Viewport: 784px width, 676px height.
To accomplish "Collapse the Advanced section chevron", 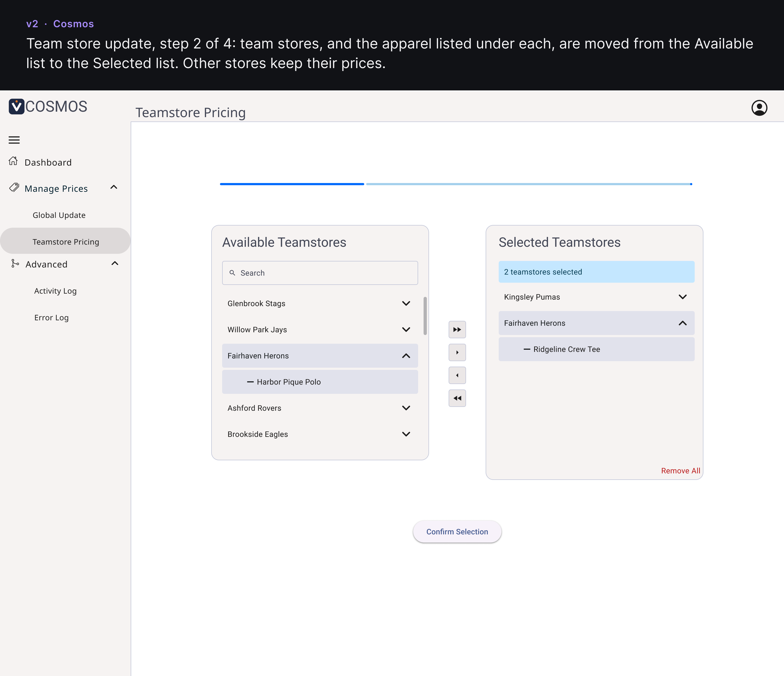I will click(115, 263).
